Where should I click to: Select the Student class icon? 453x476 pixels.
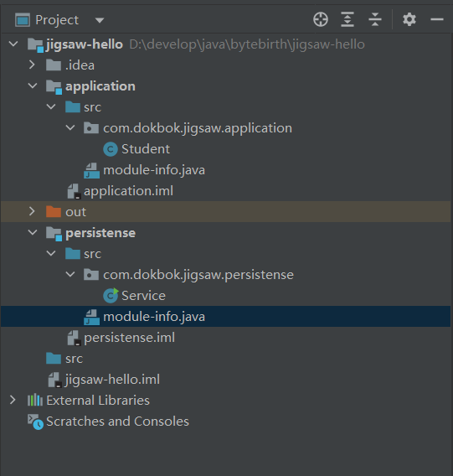(x=111, y=149)
